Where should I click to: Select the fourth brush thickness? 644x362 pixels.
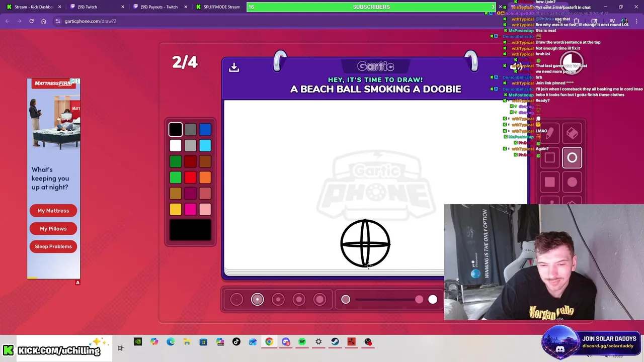[x=299, y=300]
